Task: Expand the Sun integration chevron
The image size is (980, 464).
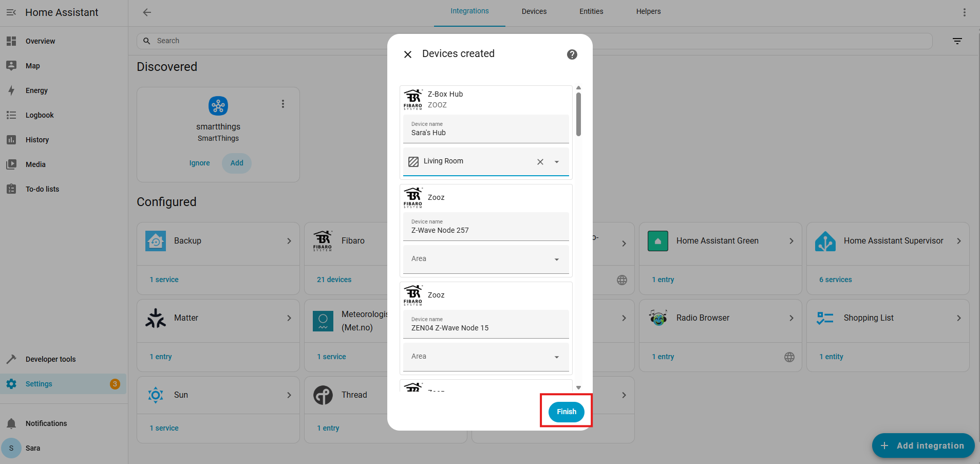Action: [x=289, y=395]
